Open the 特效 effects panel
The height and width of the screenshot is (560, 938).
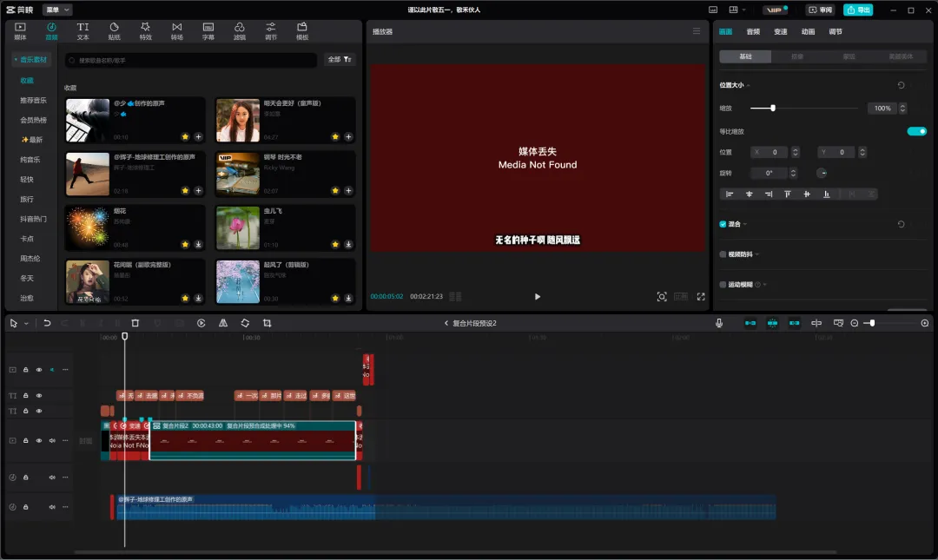(x=145, y=31)
